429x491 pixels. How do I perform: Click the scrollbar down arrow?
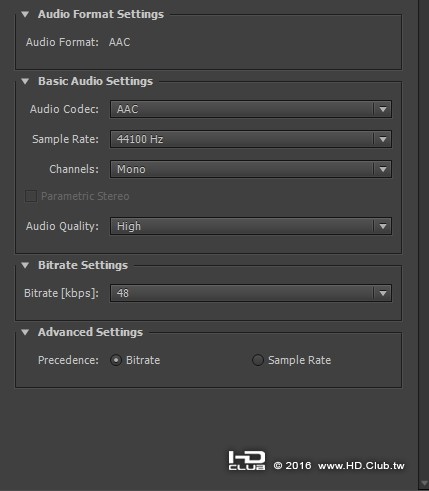coord(424,483)
